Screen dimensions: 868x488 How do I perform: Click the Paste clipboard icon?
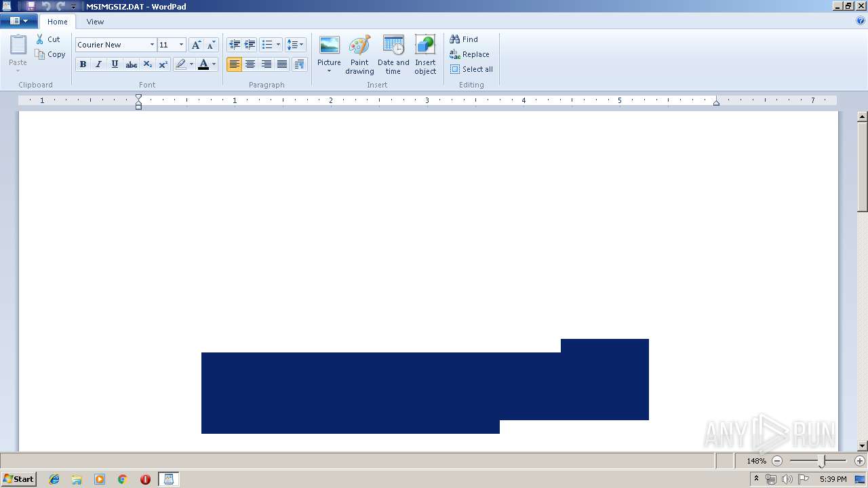pyautogui.click(x=18, y=46)
